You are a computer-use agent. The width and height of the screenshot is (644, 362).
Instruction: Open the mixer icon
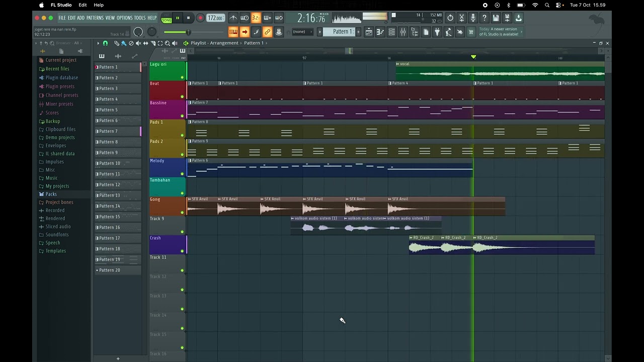pos(403,32)
